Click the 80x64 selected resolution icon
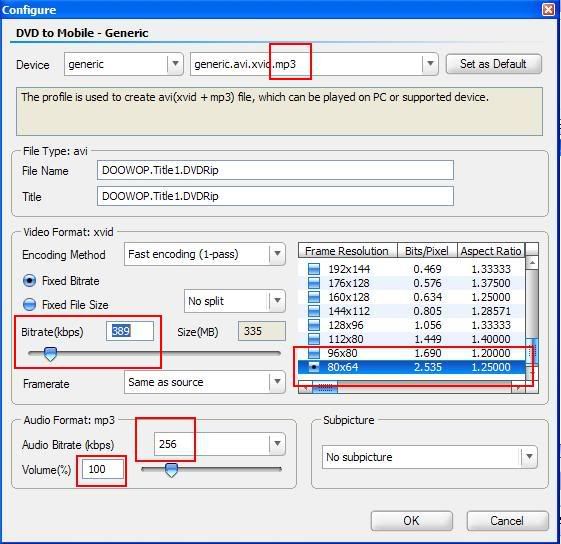Image resolution: width=561 pixels, height=544 pixels. 314,367
